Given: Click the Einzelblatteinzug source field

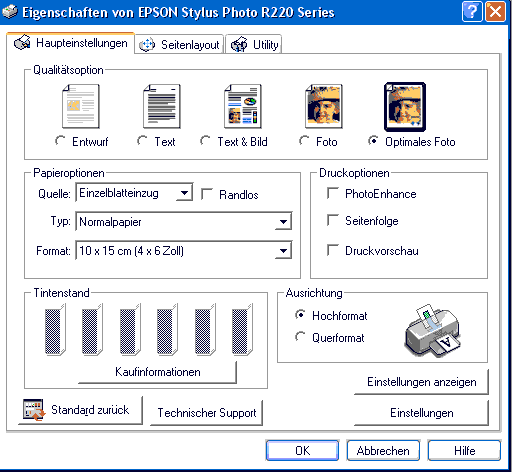Looking at the screenshot, I should coord(134,193).
